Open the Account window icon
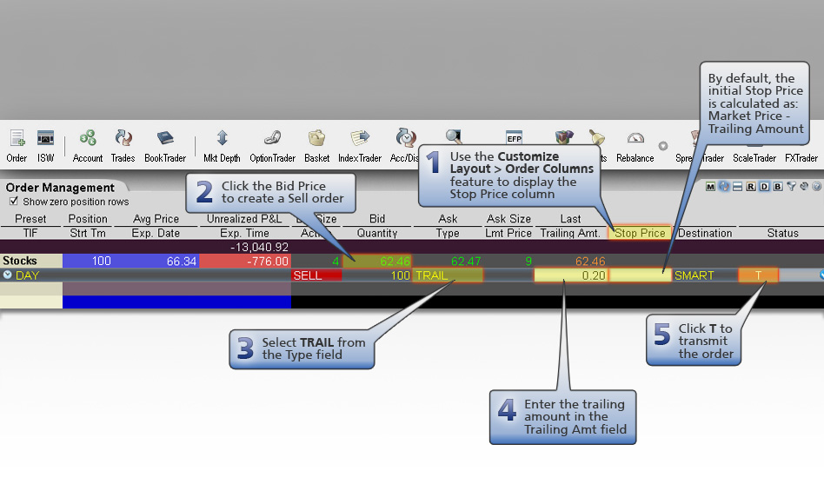 pos(88,138)
